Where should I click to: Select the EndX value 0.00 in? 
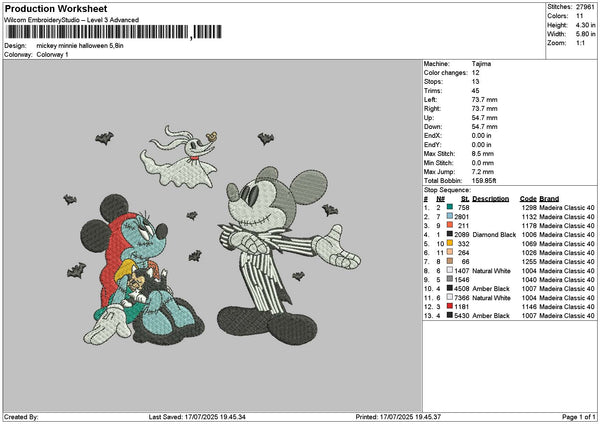(482, 135)
